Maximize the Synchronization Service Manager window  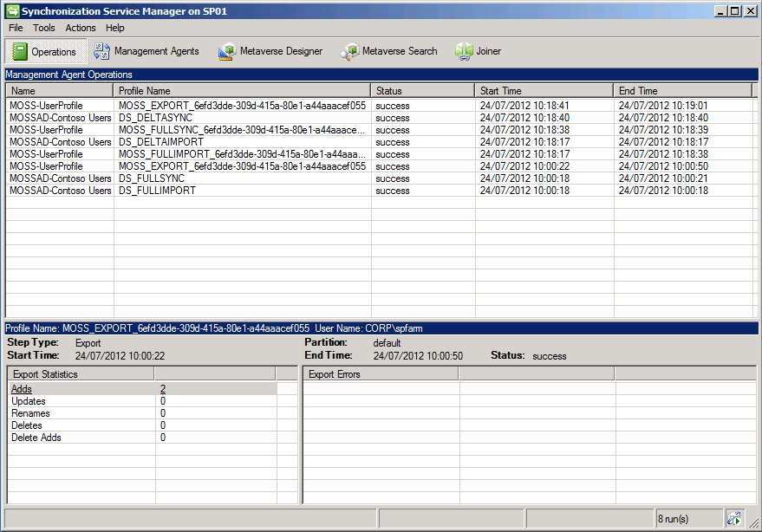tap(735, 10)
